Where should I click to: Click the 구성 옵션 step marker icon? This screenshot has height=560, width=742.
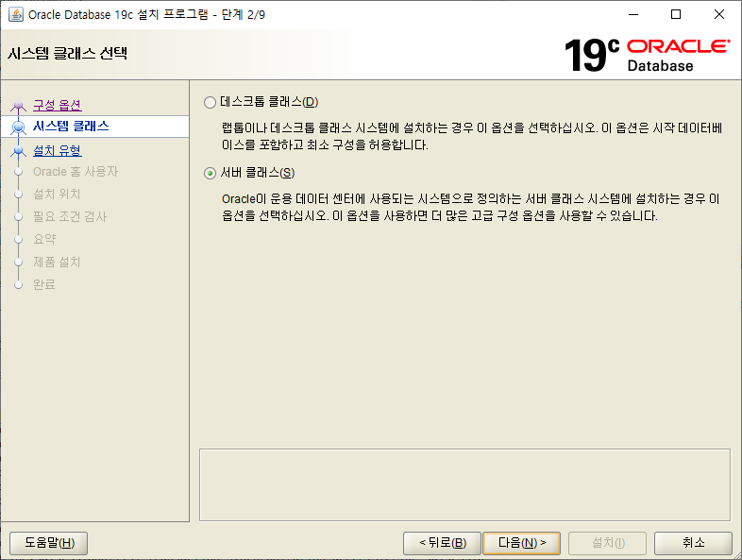pyautogui.click(x=19, y=105)
